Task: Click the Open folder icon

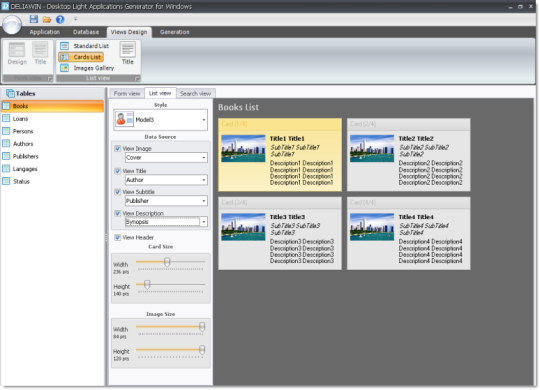Action: tap(47, 20)
